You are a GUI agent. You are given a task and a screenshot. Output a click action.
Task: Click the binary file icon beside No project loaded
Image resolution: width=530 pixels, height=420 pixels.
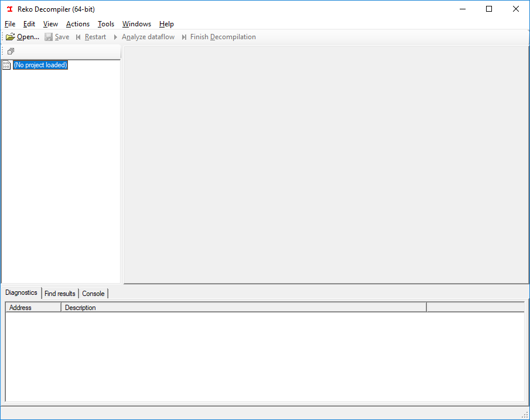pyautogui.click(x=6, y=65)
